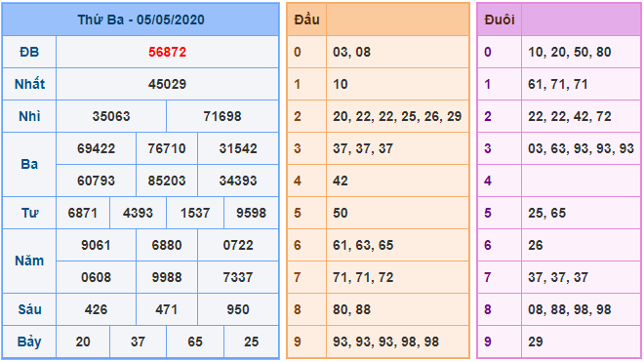Select the Bảy row label

[x=29, y=342]
